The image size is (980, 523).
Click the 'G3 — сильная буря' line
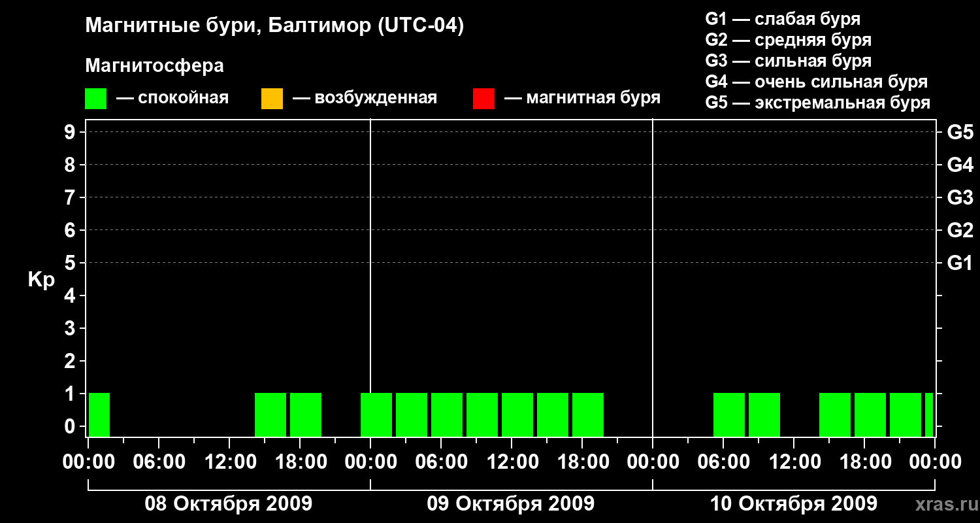[788, 61]
